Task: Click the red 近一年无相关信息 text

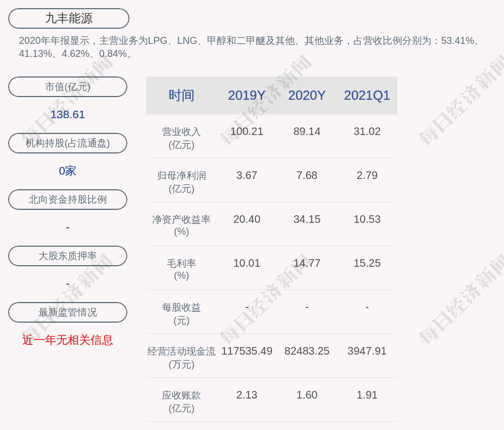Action: [68, 340]
